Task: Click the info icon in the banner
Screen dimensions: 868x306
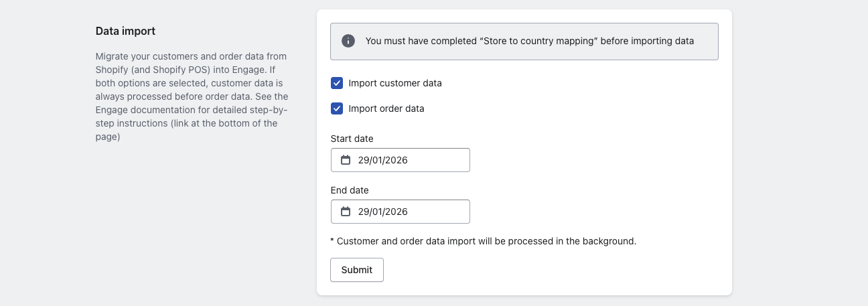Action: click(348, 41)
